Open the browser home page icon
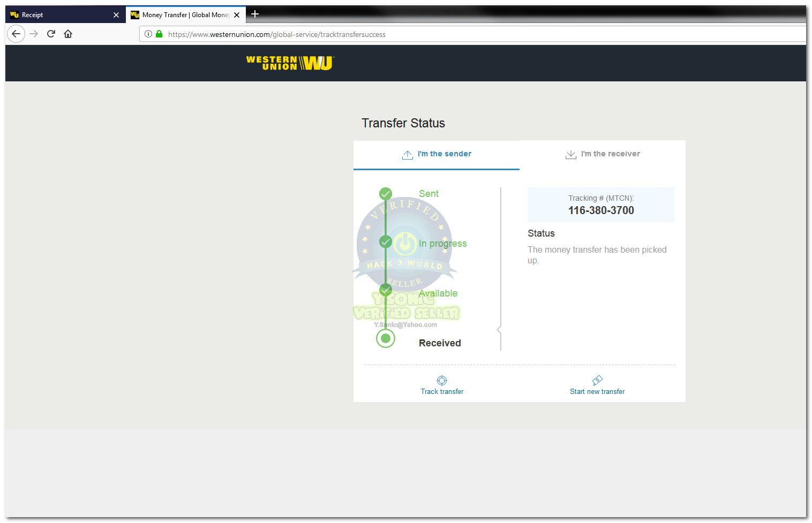Viewport: 812px width, 523px height. point(68,34)
